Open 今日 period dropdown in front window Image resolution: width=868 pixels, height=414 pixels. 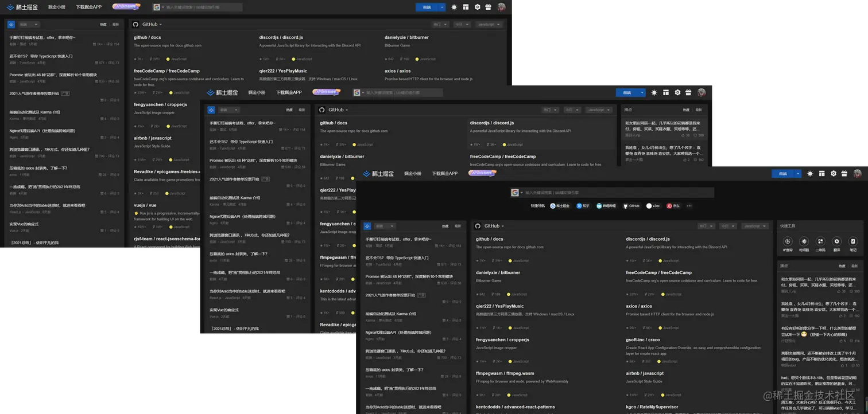click(x=728, y=226)
